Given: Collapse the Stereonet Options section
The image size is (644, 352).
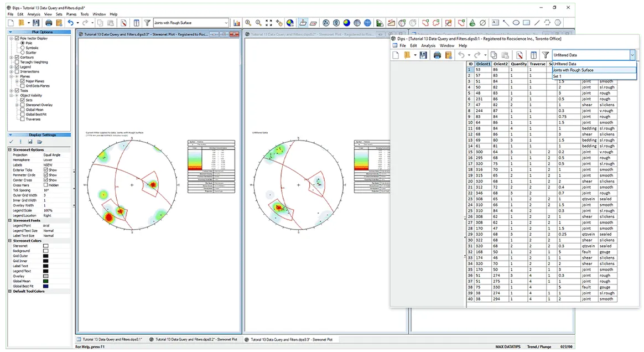Looking at the screenshot, I should click(x=10, y=150).
